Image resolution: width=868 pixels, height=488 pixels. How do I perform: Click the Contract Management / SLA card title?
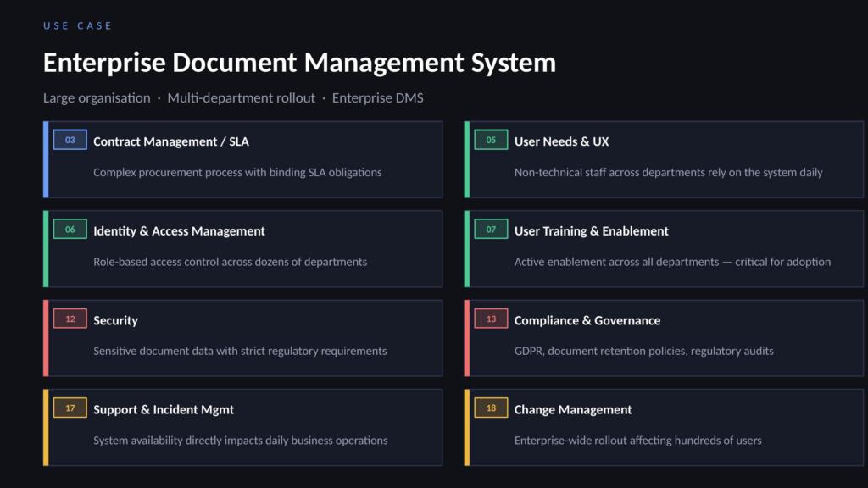pos(171,141)
